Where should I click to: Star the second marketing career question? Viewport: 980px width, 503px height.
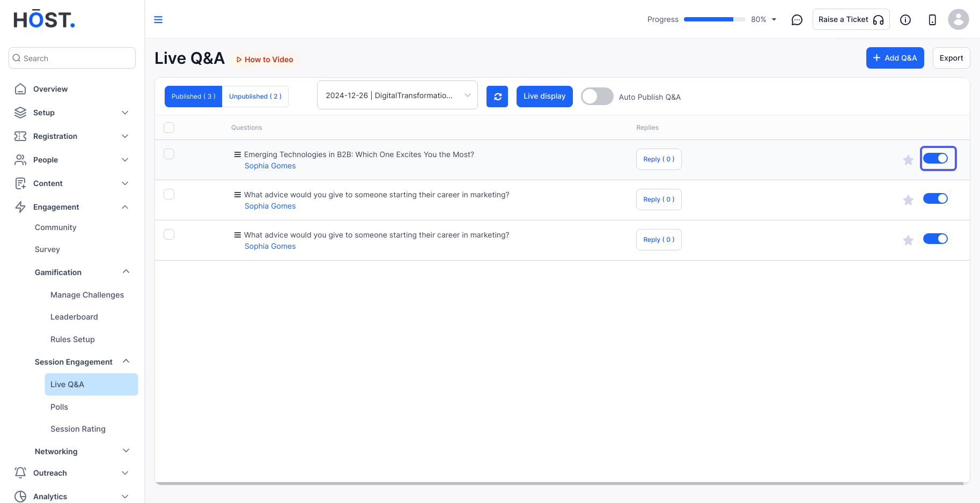(x=908, y=200)
